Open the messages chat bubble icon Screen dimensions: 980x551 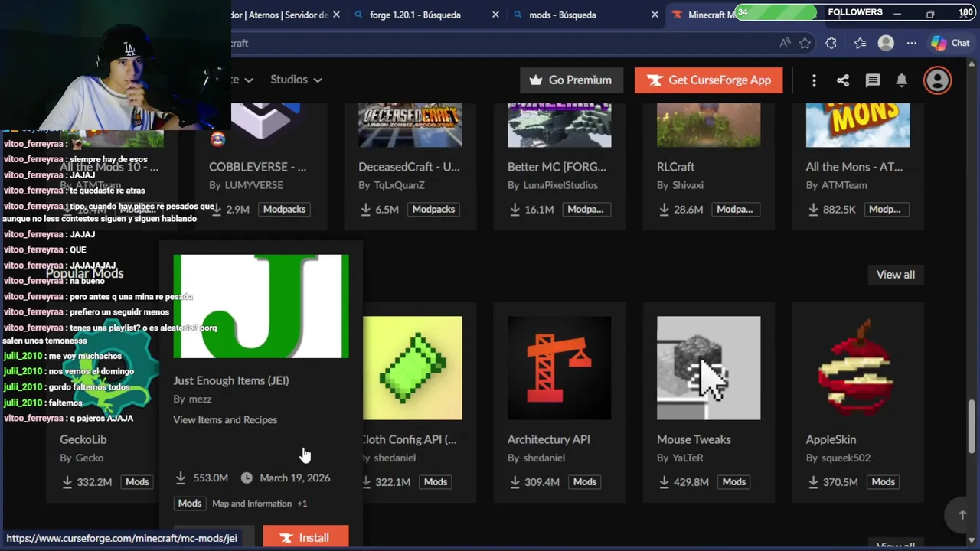[x=873, y=80]
